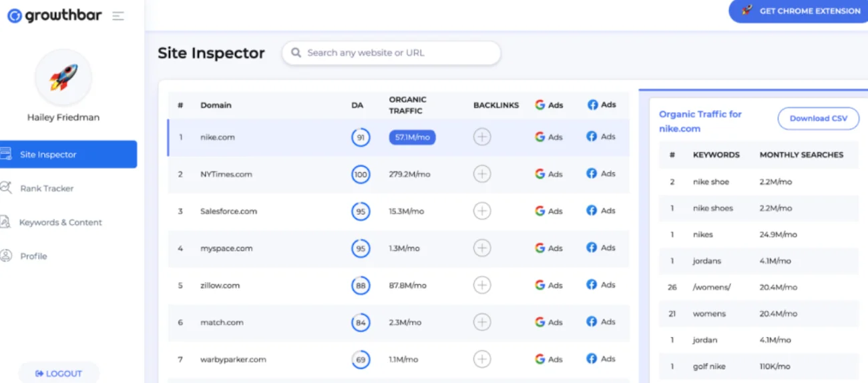Screen dimensions: 868x383
Task: Open Profile in sidebar
Action: tap(24, 256)
